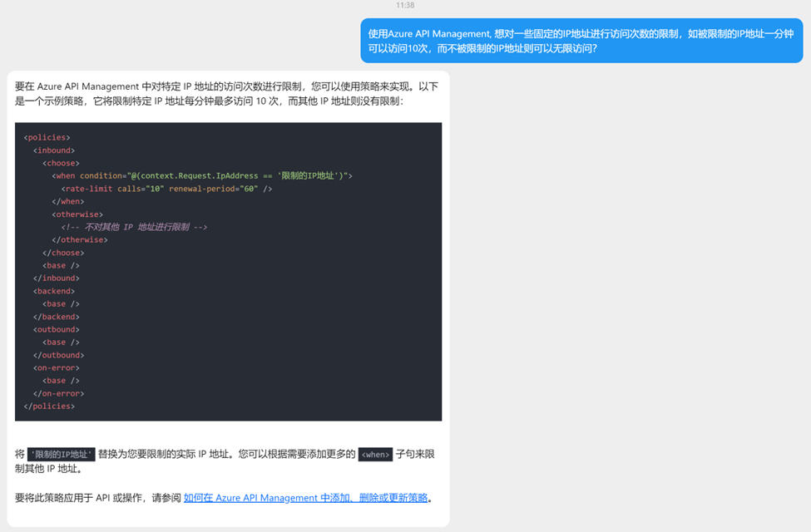Click the opening <choose> tag in code
Image resolution: width=811 pixels, height=532 pixels.
click(62, 163)
